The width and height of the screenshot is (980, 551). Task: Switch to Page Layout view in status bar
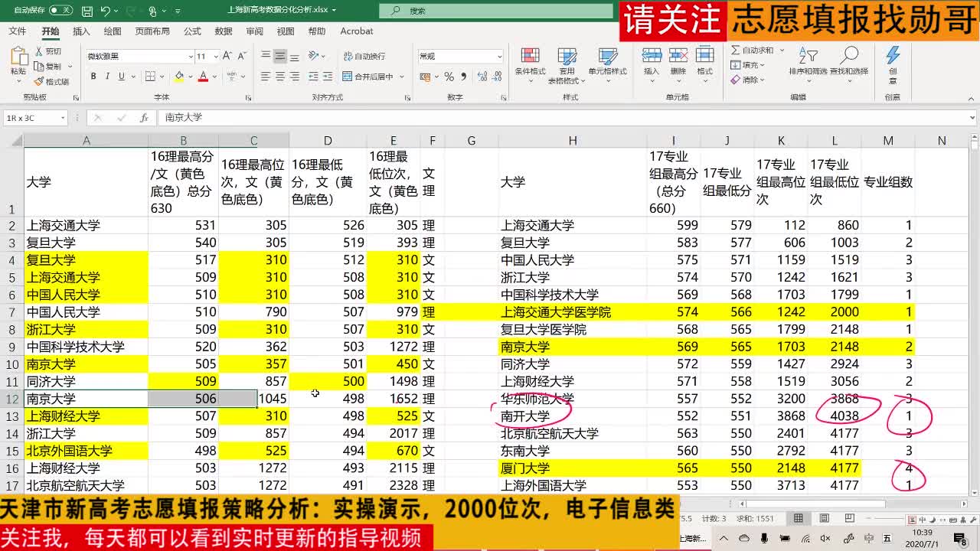point(825,518)
